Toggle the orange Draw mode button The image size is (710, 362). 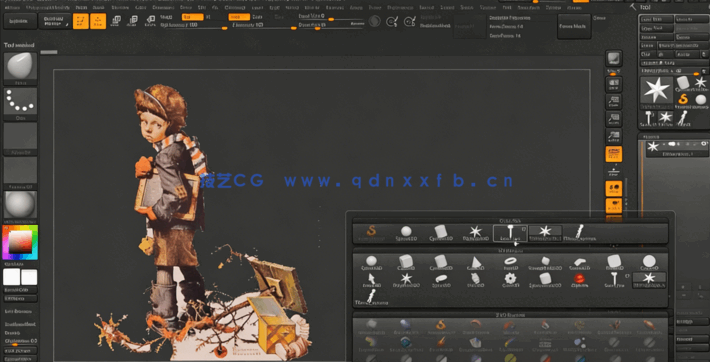[x=98, y=21]
